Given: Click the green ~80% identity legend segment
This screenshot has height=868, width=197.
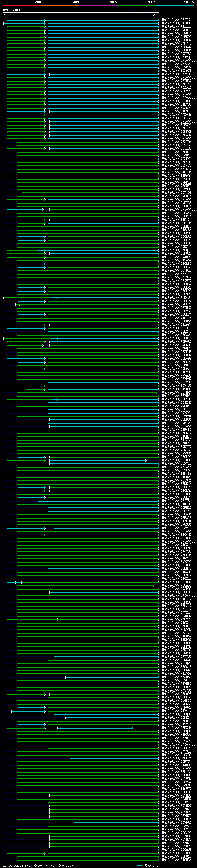Looking at the screenshot, I should click(x=137, y=6).
